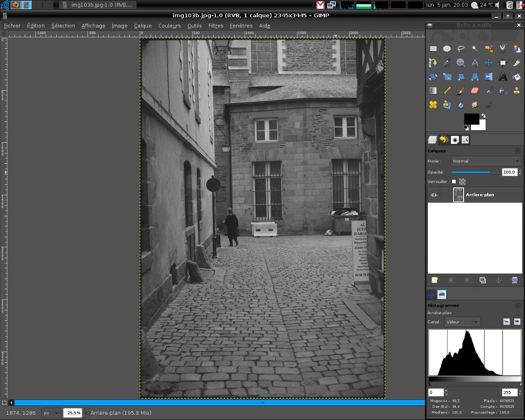Viewport: 525px width, 420px height.
Task: Pick the Smudge finger tool
Action: [x=475, y=105]
